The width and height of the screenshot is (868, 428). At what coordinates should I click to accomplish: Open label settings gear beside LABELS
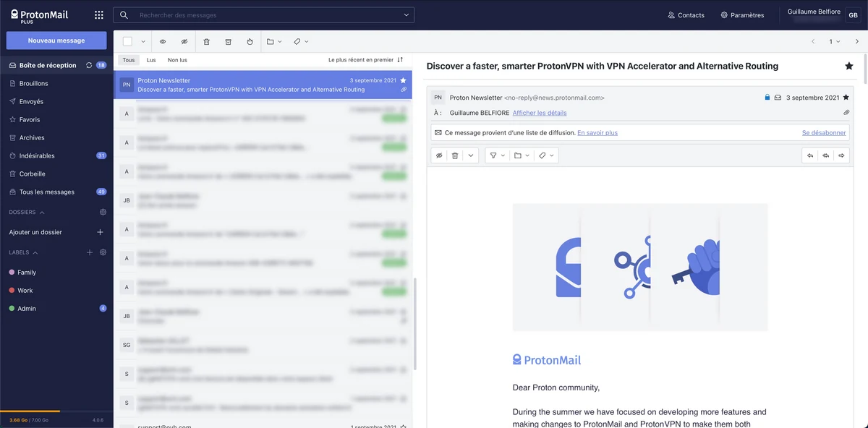click(x=103, y=252)
